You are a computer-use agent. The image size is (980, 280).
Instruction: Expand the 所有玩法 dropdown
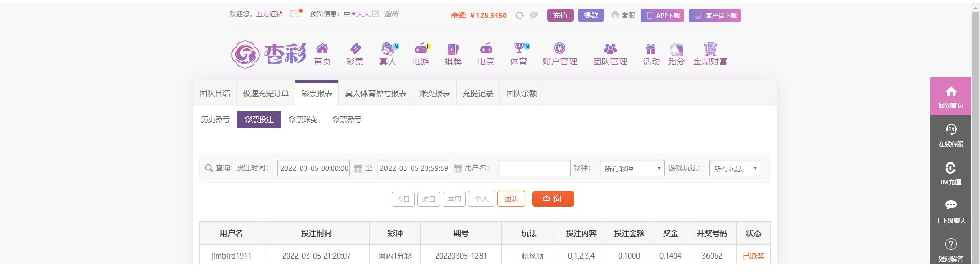(x=734, y=168)
